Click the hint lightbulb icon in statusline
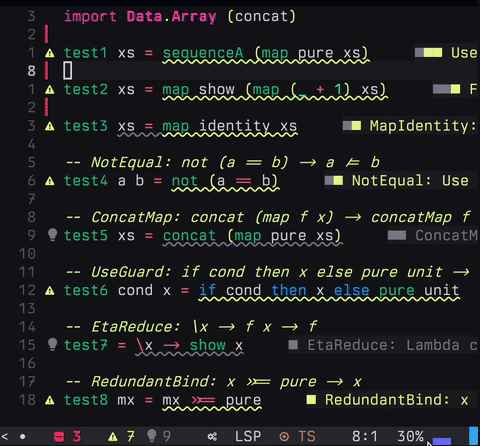The height and width of the screenshot is (446, 480). click(152, 436)
